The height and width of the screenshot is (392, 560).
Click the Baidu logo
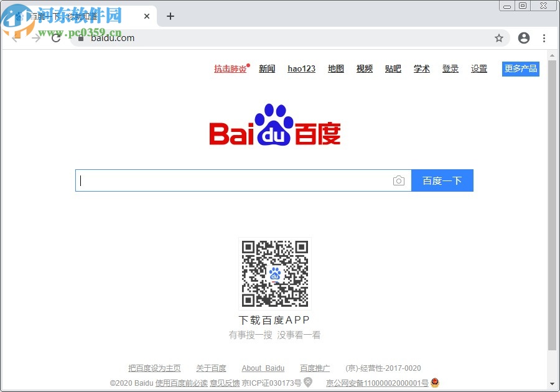pos(274,125)
